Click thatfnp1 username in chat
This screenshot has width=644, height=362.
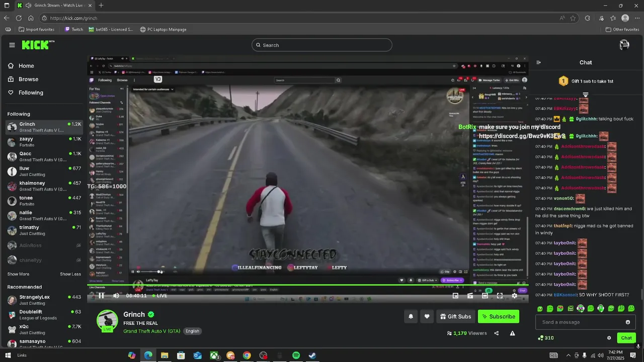(562, 226)
